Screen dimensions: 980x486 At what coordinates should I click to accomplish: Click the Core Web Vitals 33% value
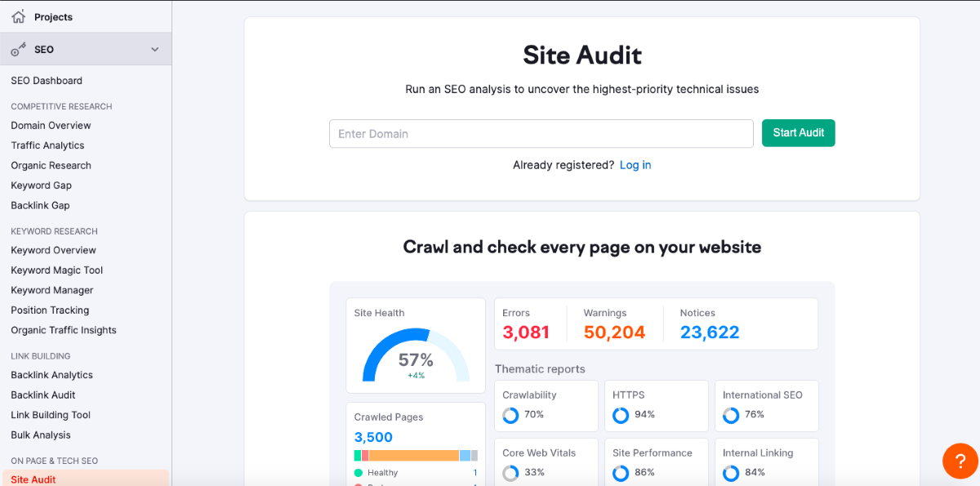click(x=534, y=473)
